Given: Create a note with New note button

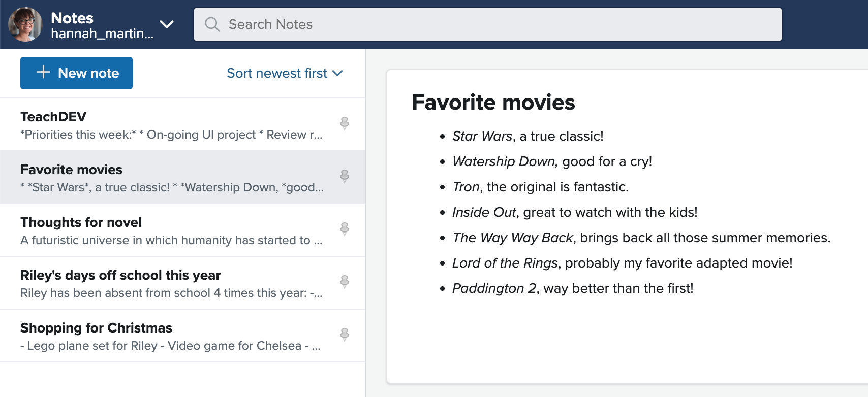Looking at the screenshot, I should pyautogui.click(x=76, y=73).
